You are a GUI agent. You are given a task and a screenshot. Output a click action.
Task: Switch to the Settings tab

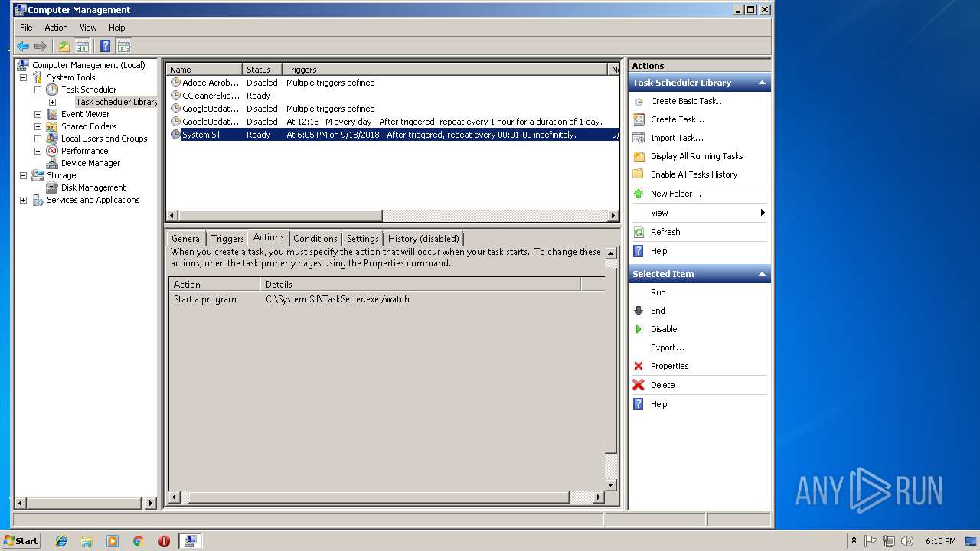click(x=363, y=239)
